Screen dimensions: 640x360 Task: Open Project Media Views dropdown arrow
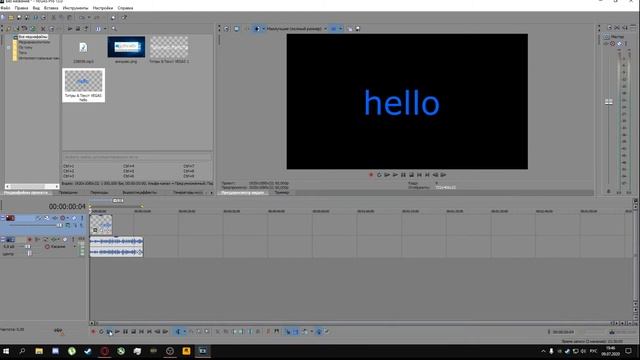[105, 29]
